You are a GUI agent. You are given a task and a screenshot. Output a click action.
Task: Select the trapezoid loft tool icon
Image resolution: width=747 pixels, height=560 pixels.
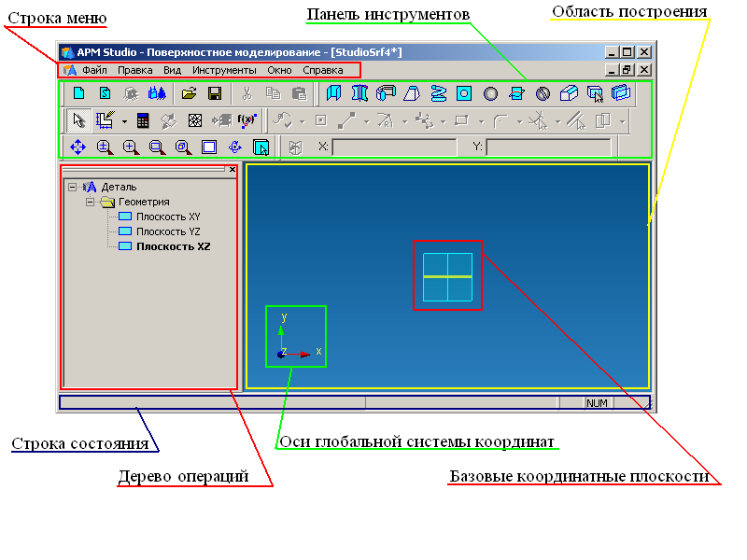click(x=412, y=92)
